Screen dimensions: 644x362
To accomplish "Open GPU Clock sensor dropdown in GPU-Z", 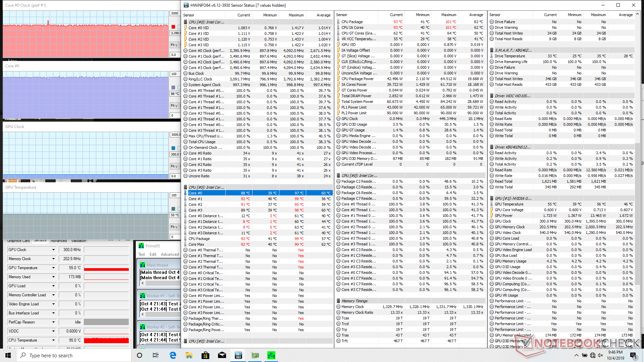I will click(x=53, y=250).
